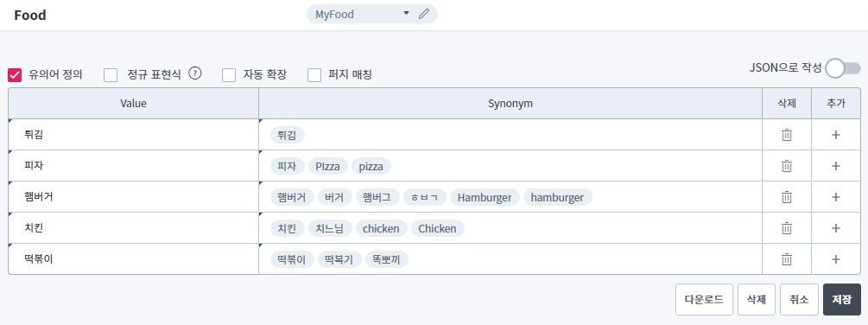The image size is (868, 325).
Task: Open the 정규 표현식 help question icon
Action: coord(194,73)
